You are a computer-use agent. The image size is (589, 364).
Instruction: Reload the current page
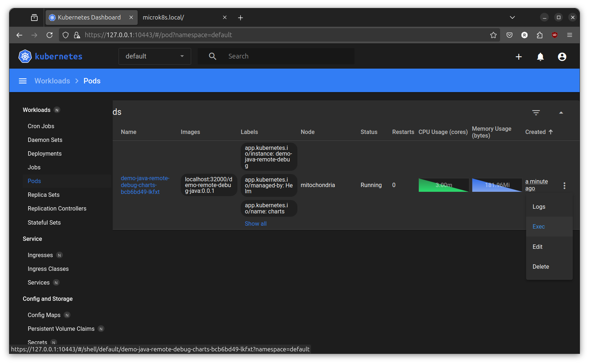point(50,35)
